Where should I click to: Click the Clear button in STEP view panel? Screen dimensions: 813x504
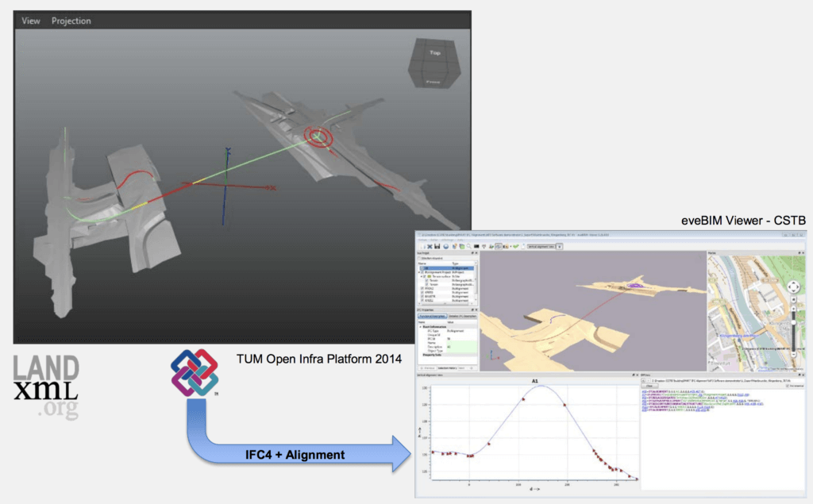pyautogui.click(x=649, y=386)
